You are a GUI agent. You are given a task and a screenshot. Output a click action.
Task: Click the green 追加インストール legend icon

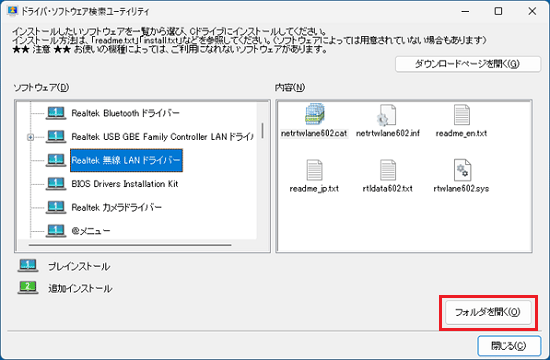(x=28, y=288)
